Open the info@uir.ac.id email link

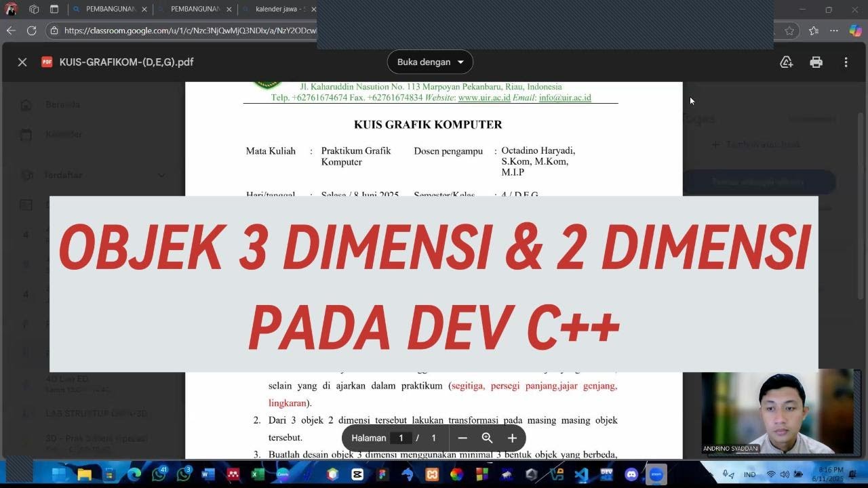(565, 98)
